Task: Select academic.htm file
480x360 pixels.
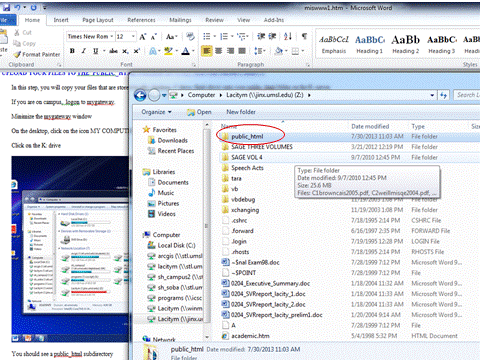Action: [x=250, y=336]
